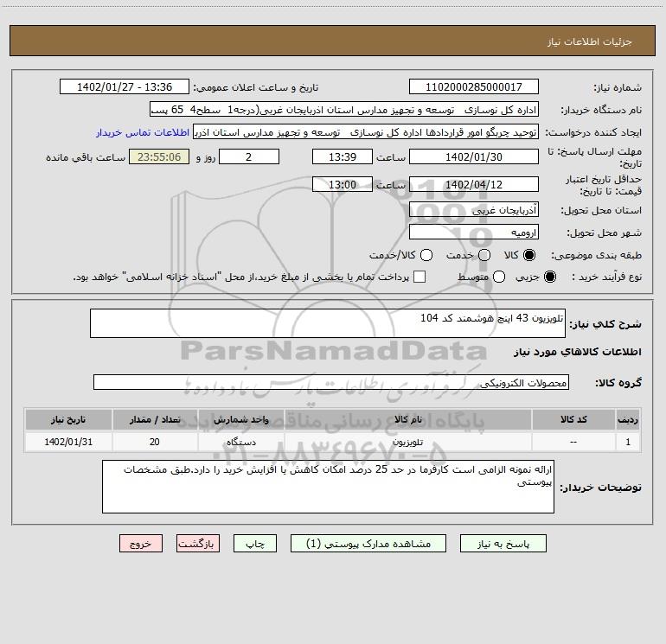The height and width of the screenshot is (644, 666).
Task: Click the need number field 1102000285000017
Action: pos(474,87)
